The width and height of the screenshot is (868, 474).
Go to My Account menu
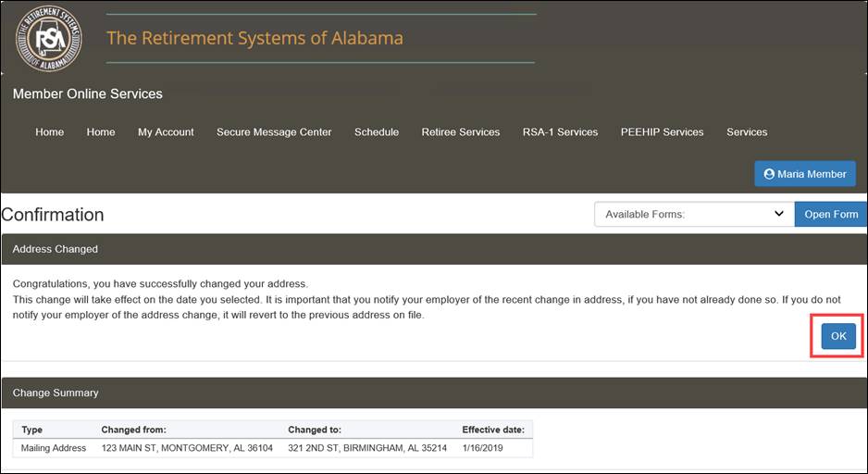166,132
